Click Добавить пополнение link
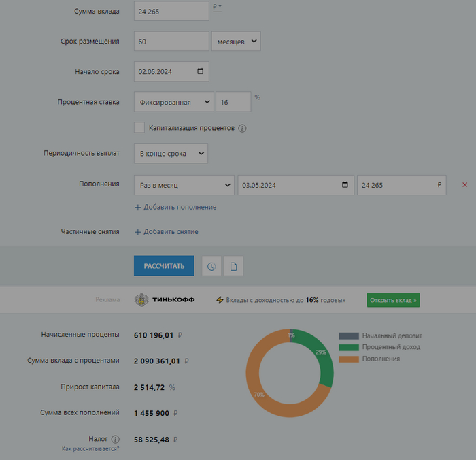 tap(180, 207)
